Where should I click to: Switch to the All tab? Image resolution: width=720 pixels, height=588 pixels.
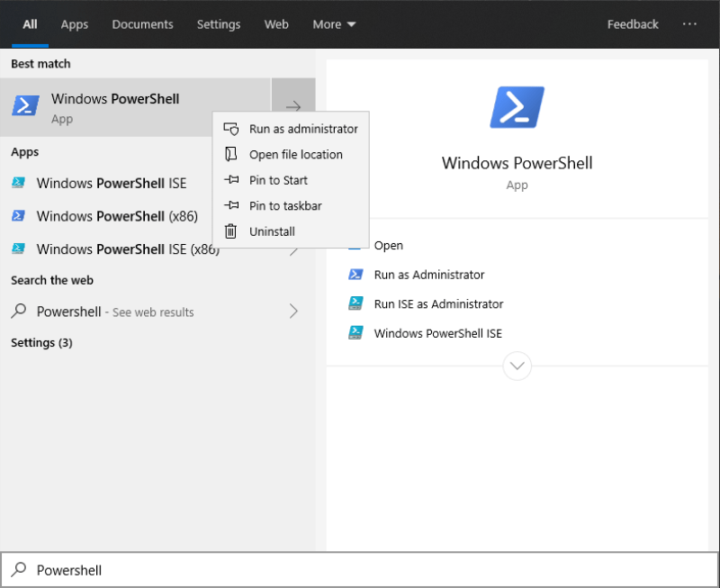point(30,24)
